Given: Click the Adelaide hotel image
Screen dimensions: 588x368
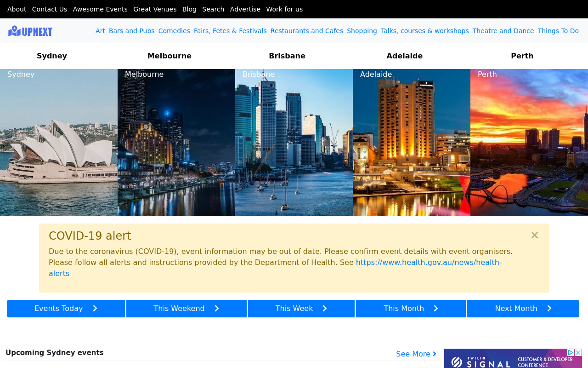Looking at the screenshot, I should coord(412,143).
